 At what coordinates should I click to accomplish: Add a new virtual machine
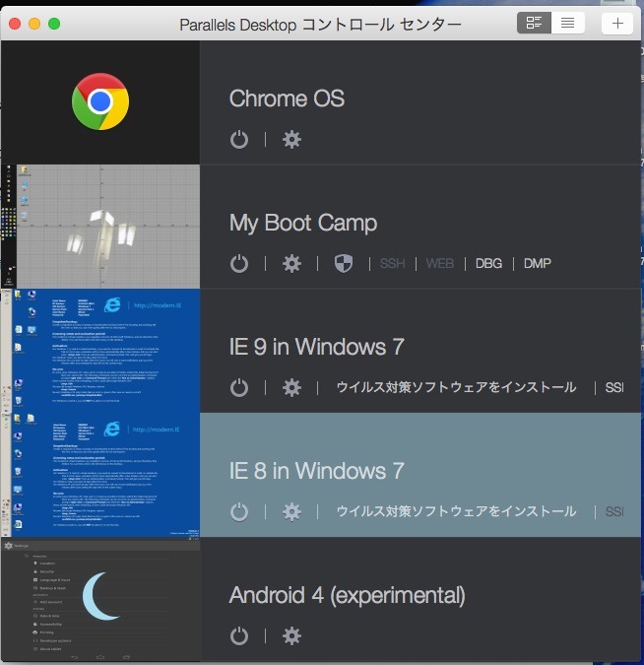click(617, 23)
